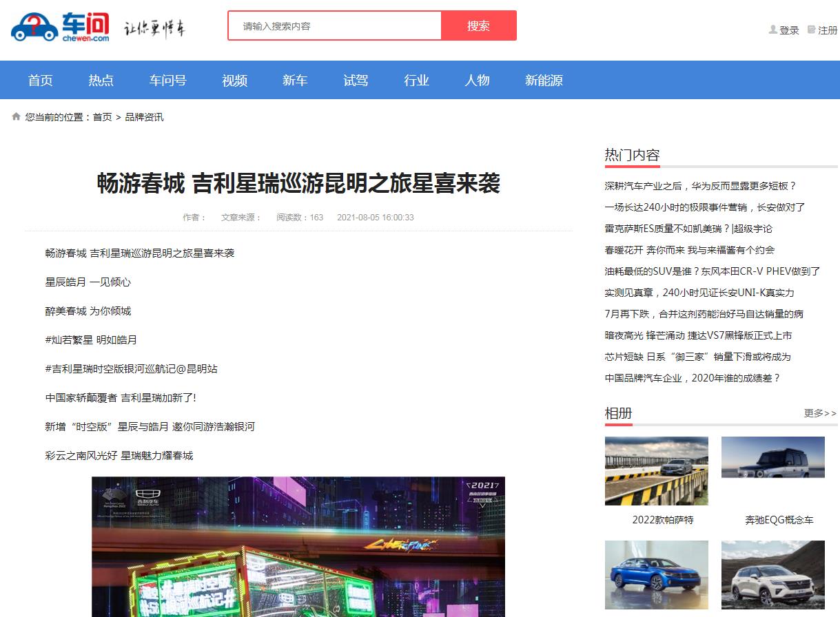840x617 pixels.
Task: Open 暗夜高光 捷达VS7黑锋版 link
Action: pos(699,335)
